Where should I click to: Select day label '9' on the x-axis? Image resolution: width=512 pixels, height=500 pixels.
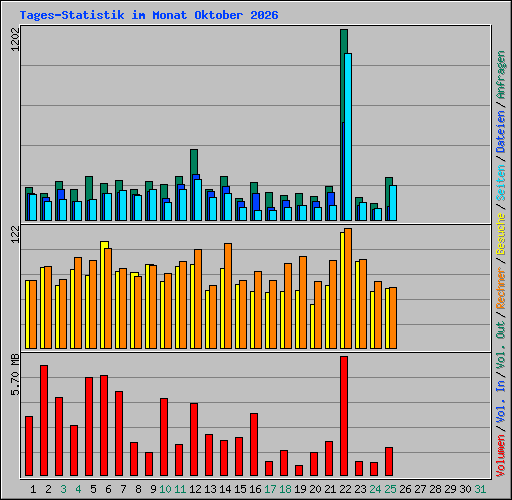tap(153, 489)
